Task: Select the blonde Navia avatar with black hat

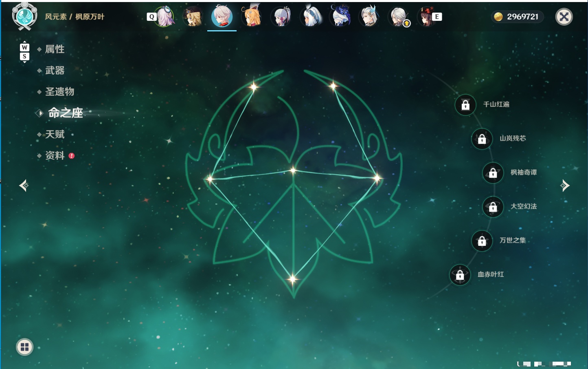Action: tap(193, 17)
